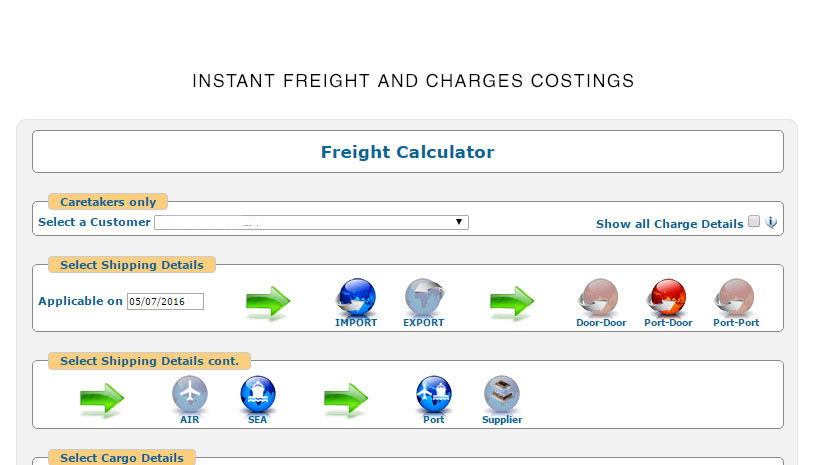Choose the Door-Door shipping option
Viewport: 819px width, 465px height.
coord(599,297)
